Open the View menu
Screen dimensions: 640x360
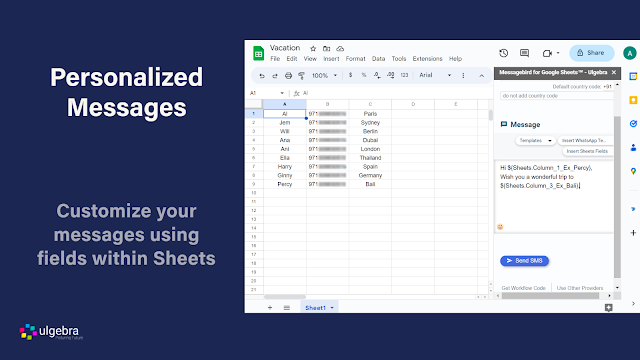point(310,59)
